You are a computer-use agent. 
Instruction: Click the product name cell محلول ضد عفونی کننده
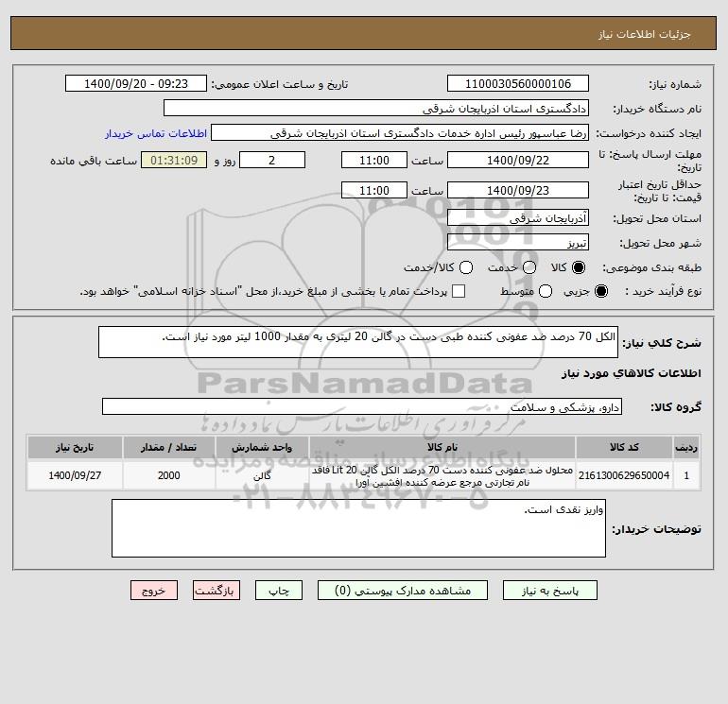click(x=442, y=475)
